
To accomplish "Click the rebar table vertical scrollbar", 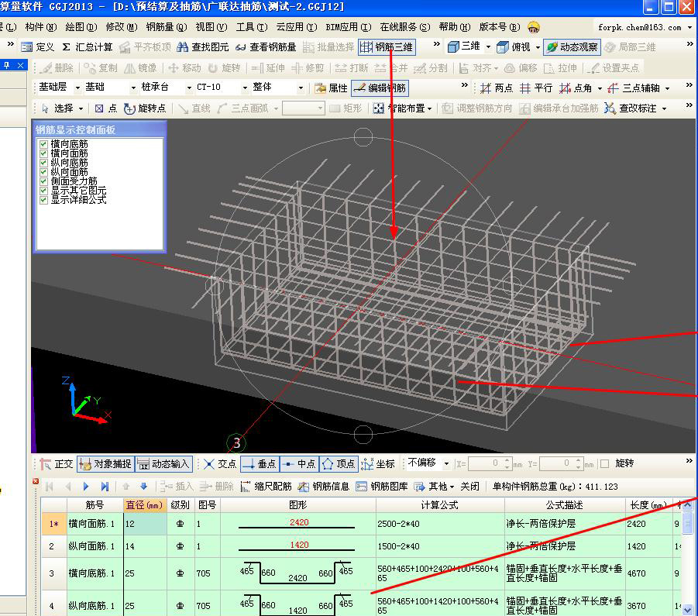I will (688, 557).
